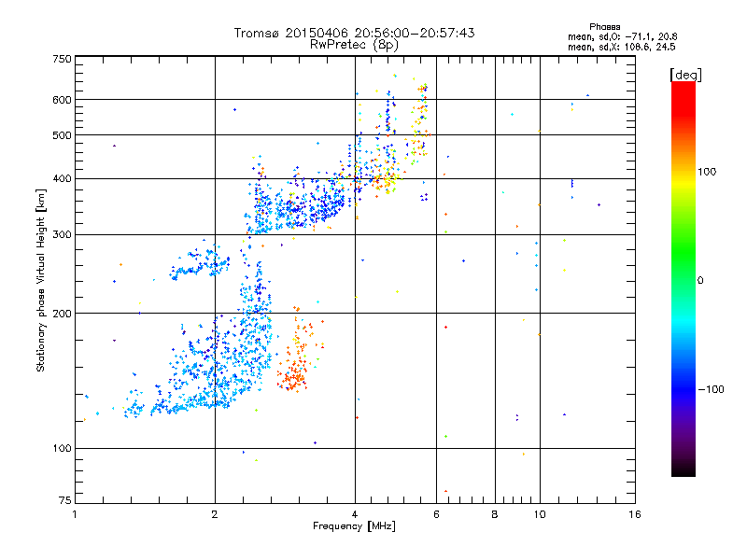The image size is (747, 560).
Task: Click the y-axis tick label "500"
Action: pyautogui.click(x=62, y=135)
